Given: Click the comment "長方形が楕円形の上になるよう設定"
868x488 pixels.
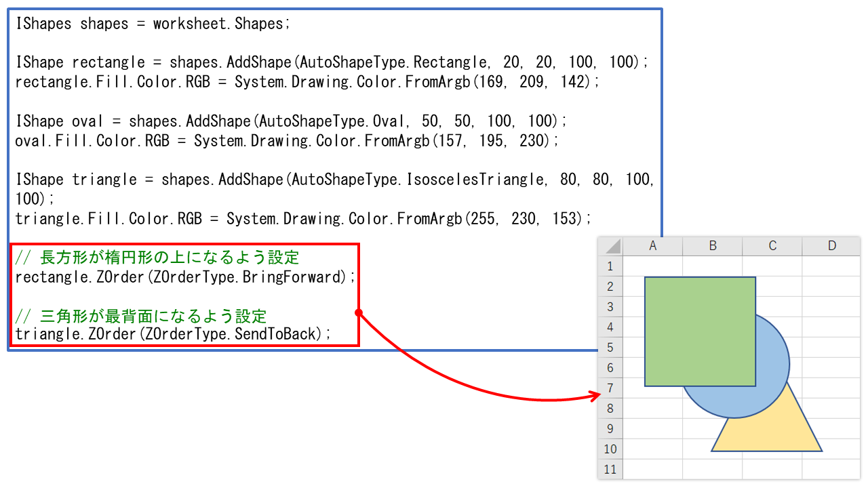Looking at the screenshot, I should tap(157, 258).
